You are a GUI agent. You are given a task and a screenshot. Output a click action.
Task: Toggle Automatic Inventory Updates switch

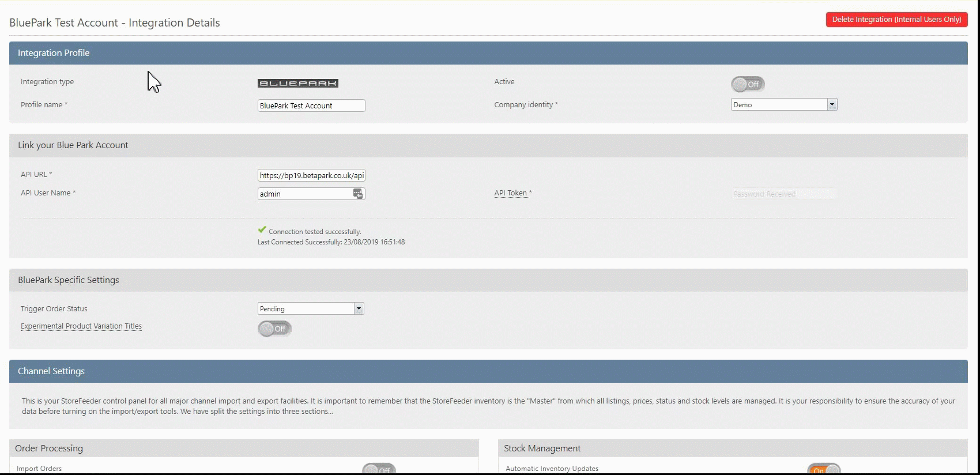coord(824,469)
